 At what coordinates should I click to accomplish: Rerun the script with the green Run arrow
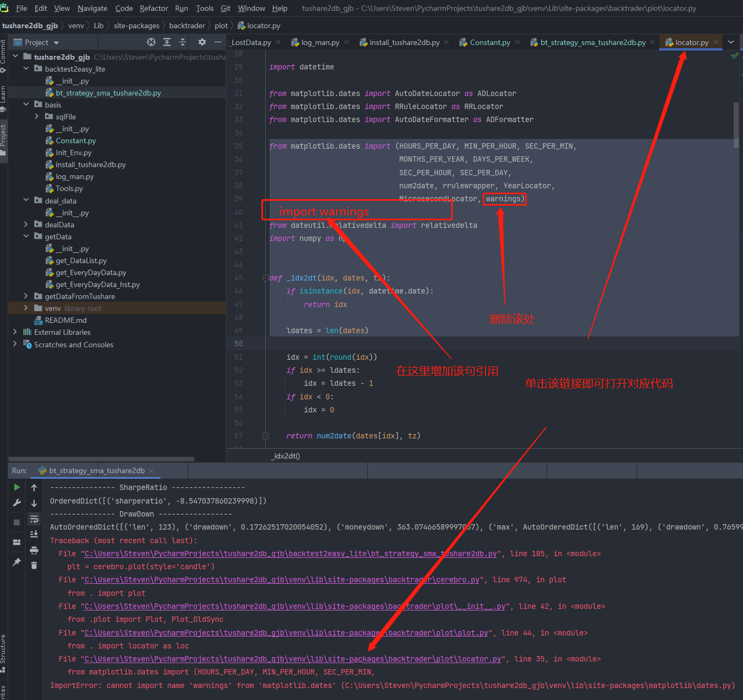[x=17, y=487]
